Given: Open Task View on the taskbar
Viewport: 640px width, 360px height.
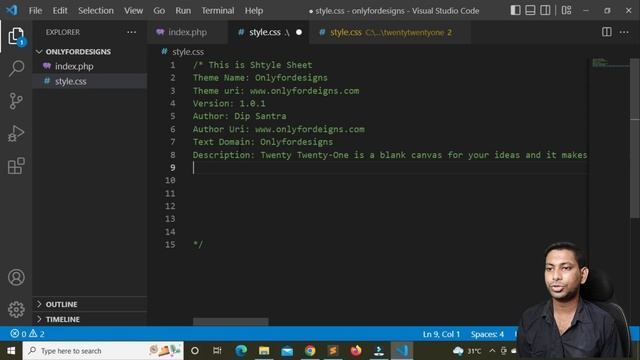Looking at the screenshot, I should click(x=217, y=351).
